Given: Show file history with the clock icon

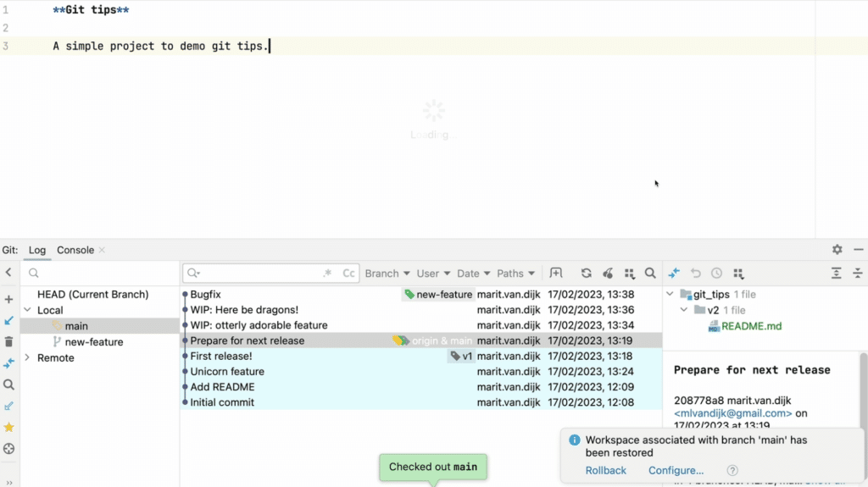Looking at the screenshot, I should (716, 273).
